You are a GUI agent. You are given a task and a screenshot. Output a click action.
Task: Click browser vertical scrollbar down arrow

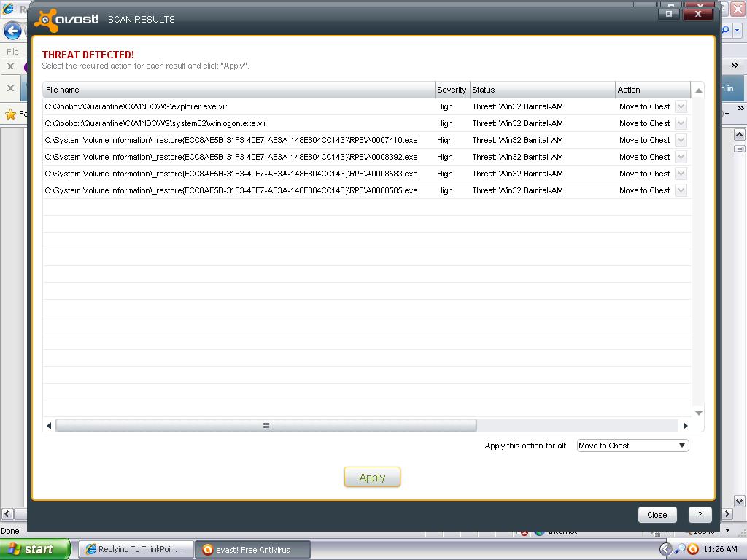pyautogui.click(x=739, y=501)
